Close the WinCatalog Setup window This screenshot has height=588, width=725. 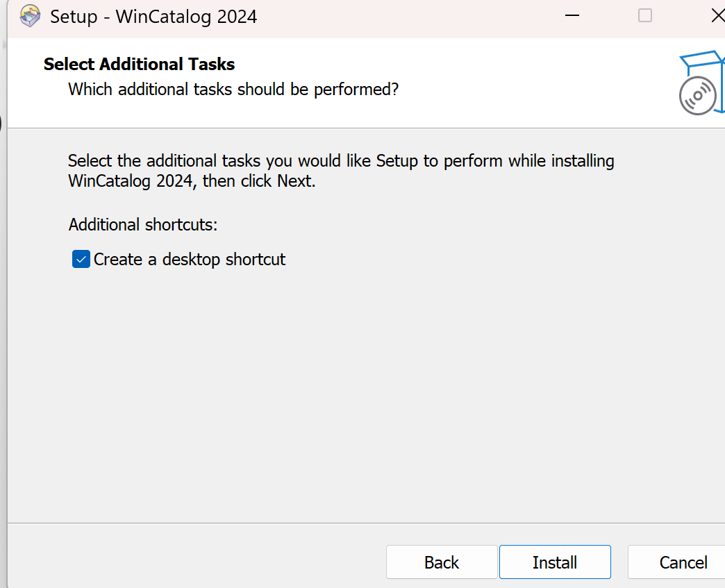(x=716, y=16)
